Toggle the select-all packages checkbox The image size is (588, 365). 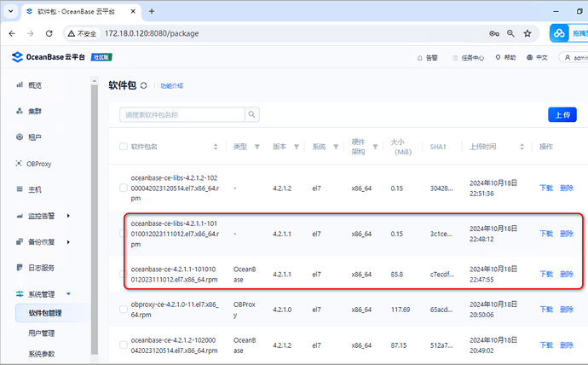[x=124, y=147]
